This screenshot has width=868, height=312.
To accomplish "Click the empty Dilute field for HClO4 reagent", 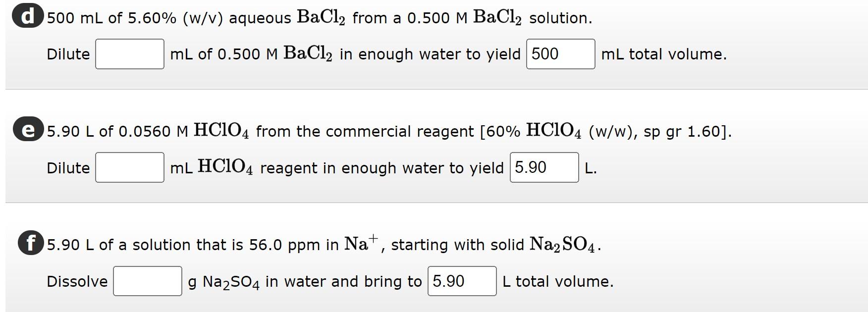I will (129, 168).
